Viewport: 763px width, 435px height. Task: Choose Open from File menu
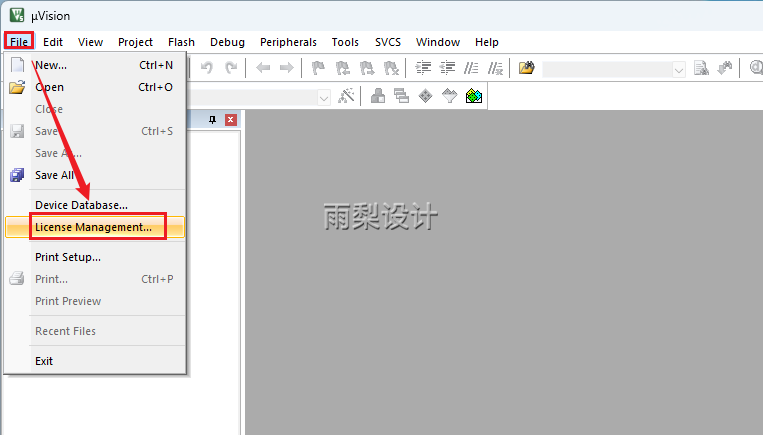pos(95,87)
